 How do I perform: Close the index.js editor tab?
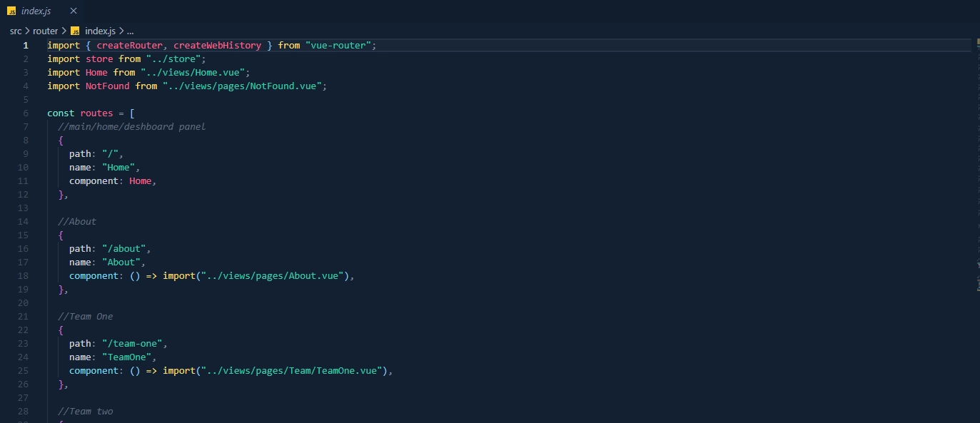(x=74, y=11)
